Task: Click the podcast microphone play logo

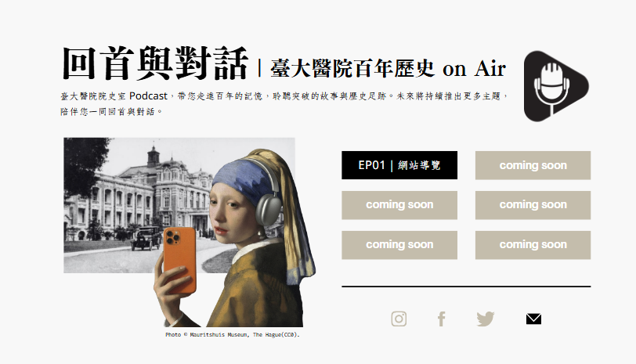Action: pos(556,86)
